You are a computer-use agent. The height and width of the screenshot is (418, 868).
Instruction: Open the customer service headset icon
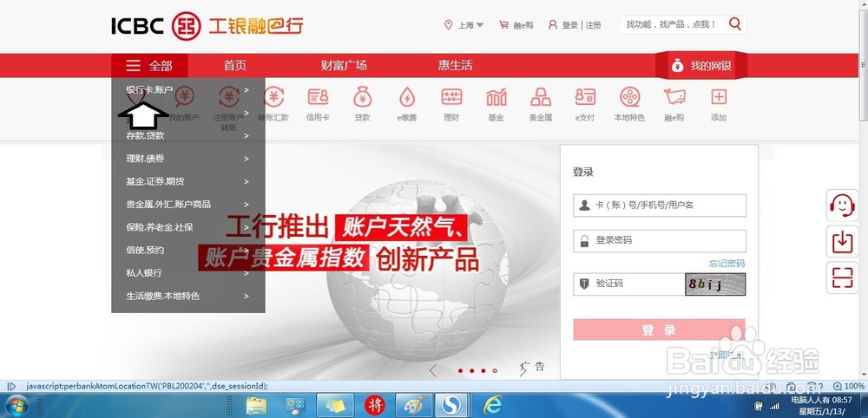coord(842,206)
